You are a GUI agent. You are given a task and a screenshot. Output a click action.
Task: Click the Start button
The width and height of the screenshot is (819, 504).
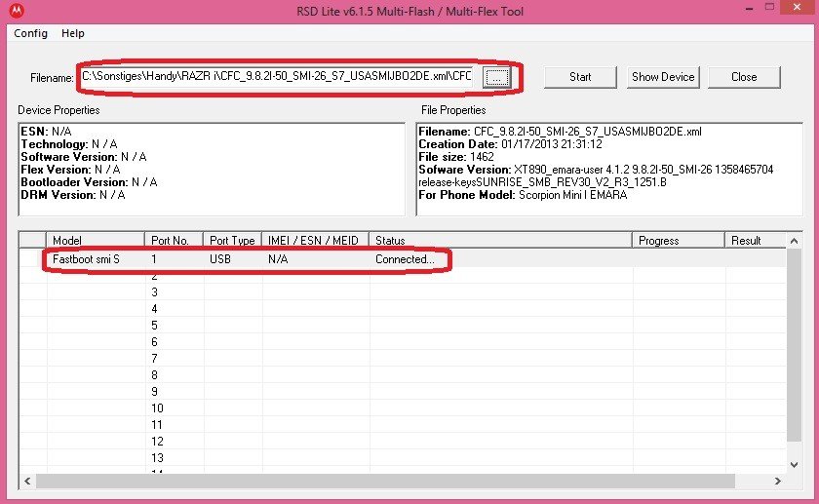click(x=580, y=77)
